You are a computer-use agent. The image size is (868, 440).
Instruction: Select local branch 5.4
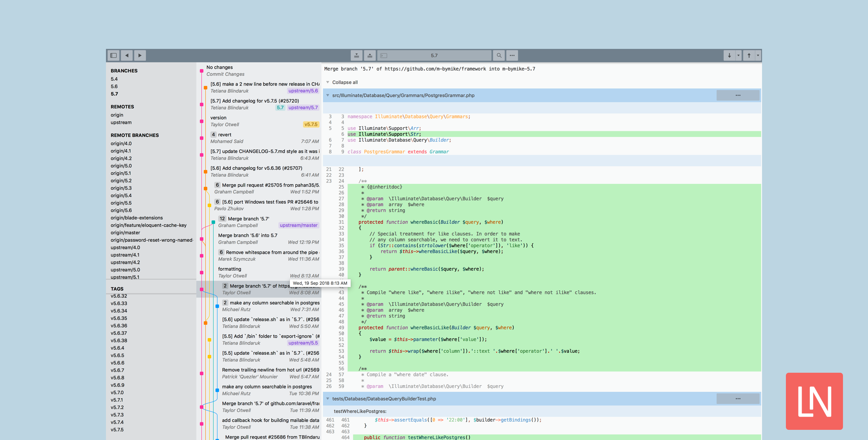[x=114, y=79]
